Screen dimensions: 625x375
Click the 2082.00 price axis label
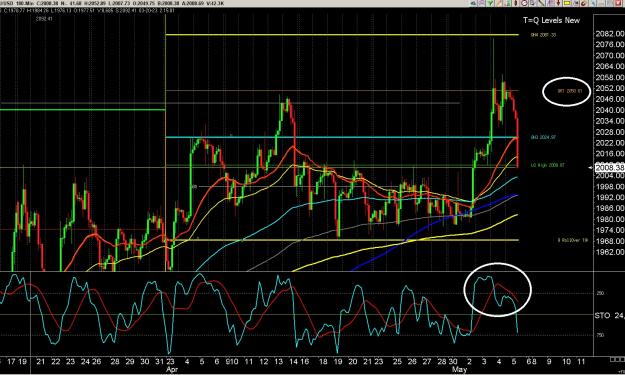(x=610, y=34)
